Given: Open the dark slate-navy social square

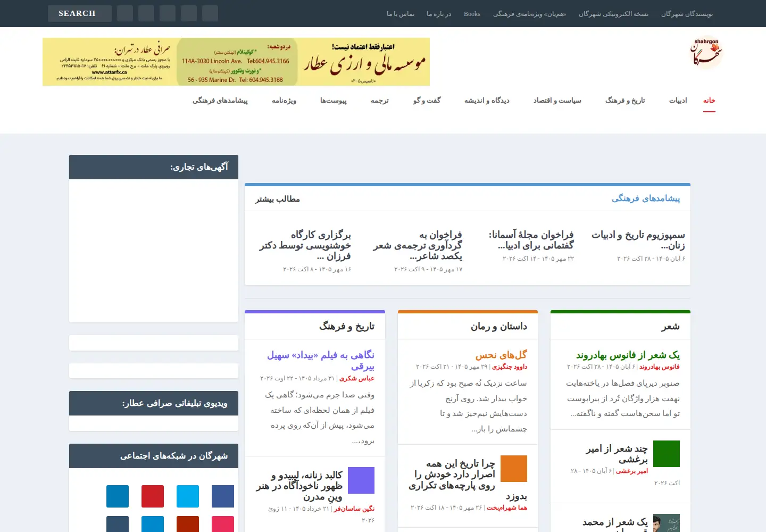Looking at the screenshot, I should (x=118, y=525).
